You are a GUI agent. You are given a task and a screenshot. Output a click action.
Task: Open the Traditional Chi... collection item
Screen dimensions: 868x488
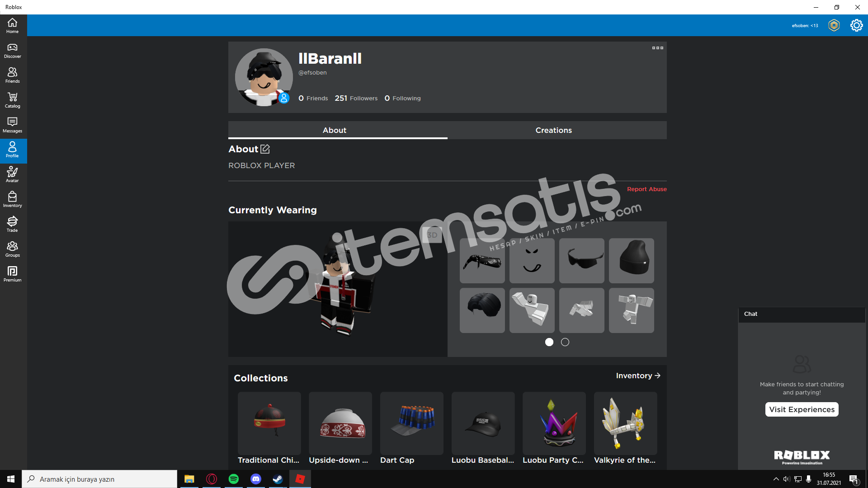[269, 428]
